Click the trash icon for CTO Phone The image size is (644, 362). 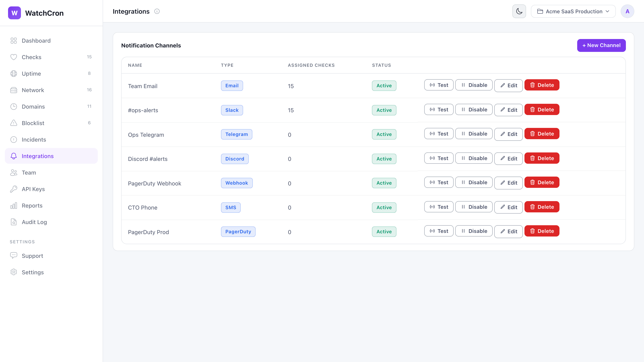(x=533, y=207)
